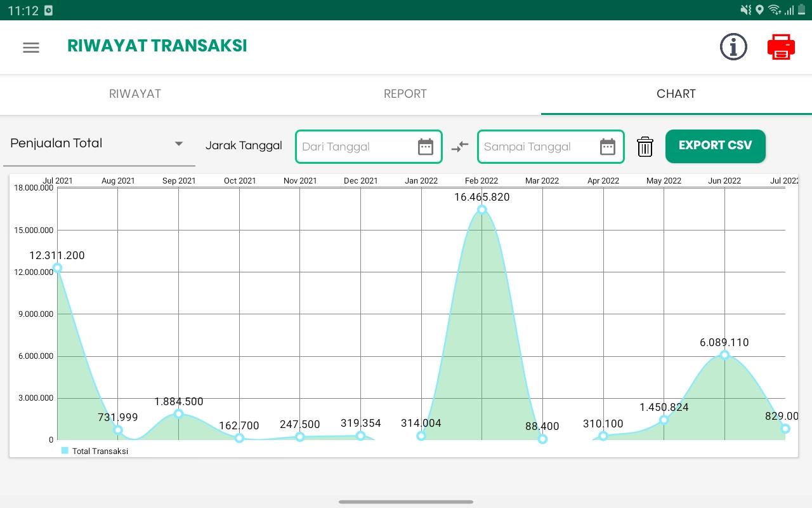Open calendar icon in Sampai Tanggal field
The width and height of the screenshot is (812, 508).
608,147
